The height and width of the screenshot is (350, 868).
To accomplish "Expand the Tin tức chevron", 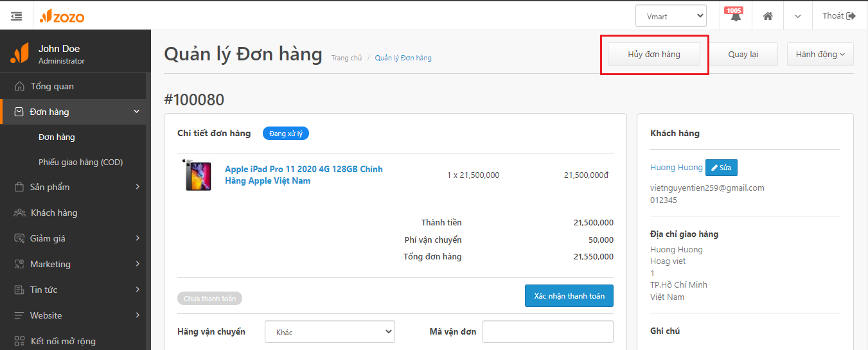I will point(137,290).
